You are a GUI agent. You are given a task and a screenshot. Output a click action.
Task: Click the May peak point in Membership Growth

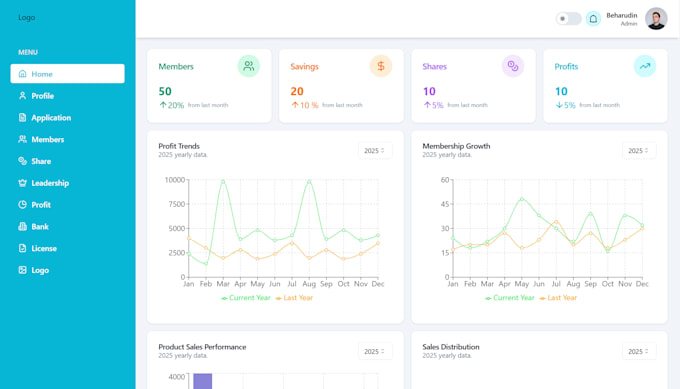pos(522,199)
